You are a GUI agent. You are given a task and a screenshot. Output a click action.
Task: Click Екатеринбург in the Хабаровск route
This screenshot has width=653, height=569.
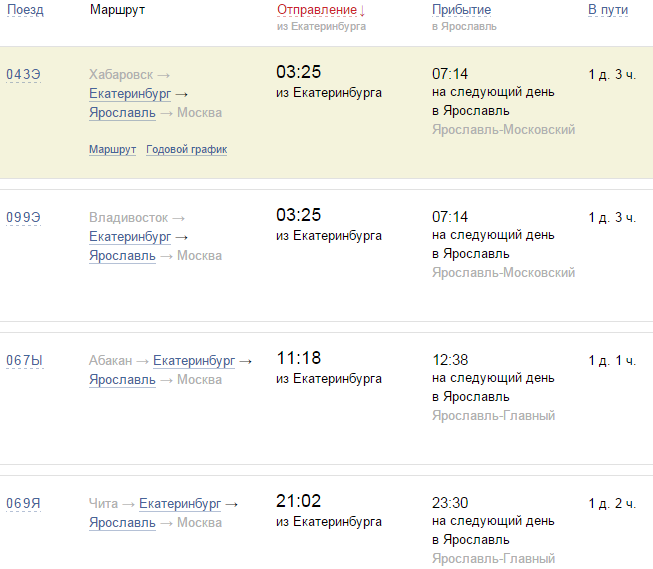[130, 94]
